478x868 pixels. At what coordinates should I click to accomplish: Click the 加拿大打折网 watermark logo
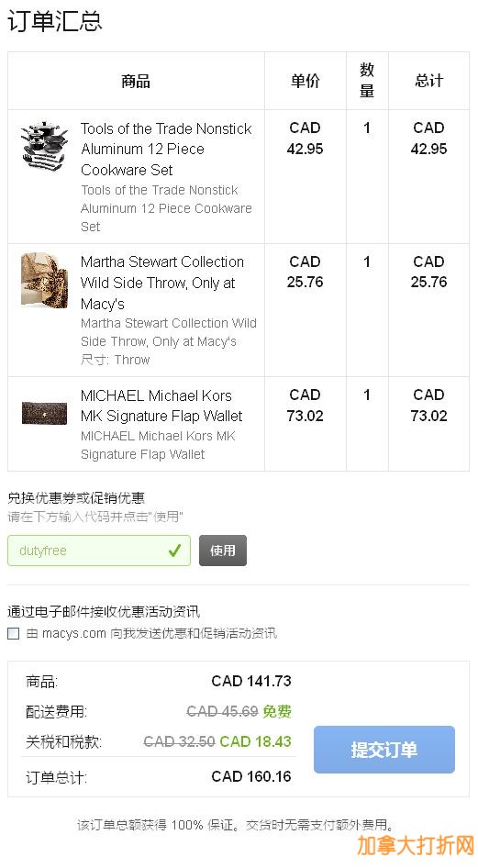(x=416, y=845)
